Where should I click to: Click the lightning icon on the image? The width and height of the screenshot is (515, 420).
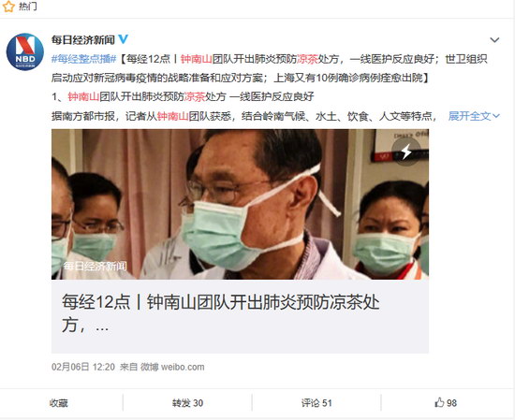[x=406, y=152]
